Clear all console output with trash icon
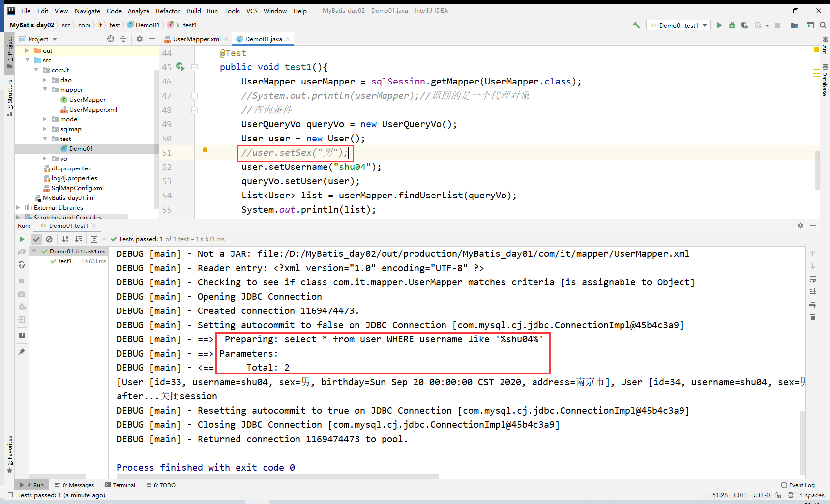 coord(813,317)
